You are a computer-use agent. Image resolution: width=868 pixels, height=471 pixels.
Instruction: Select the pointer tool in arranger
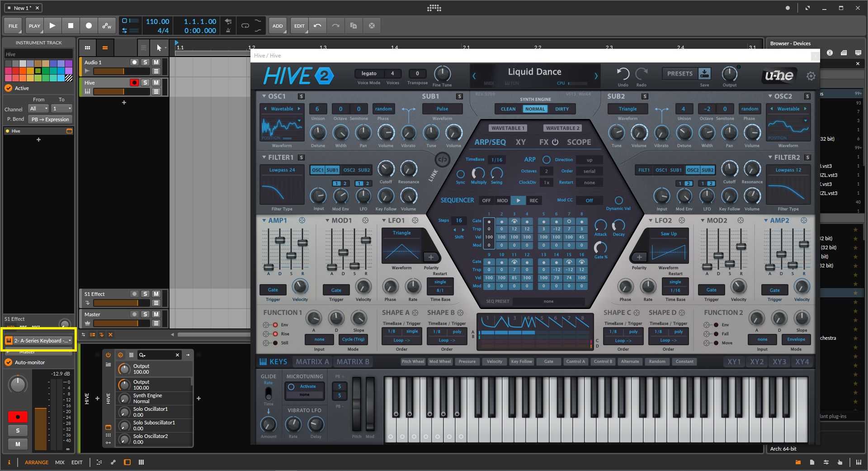(x=159, y=48)
